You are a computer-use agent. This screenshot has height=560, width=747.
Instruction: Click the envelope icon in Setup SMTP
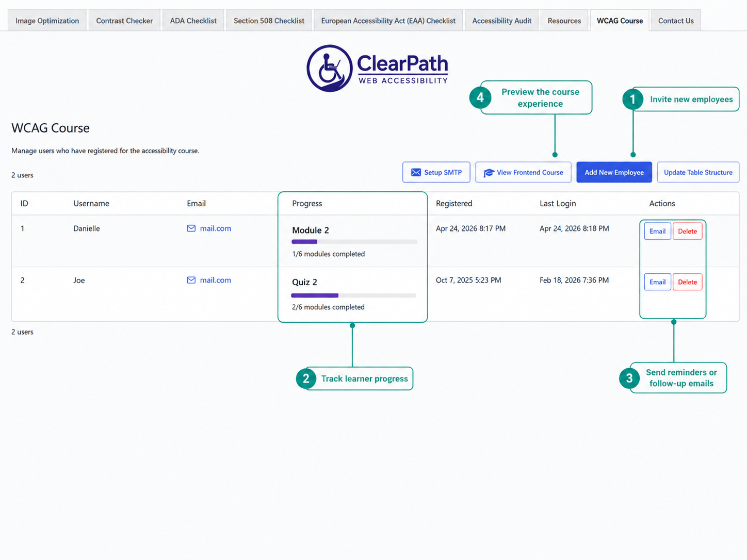coord(416,172)
